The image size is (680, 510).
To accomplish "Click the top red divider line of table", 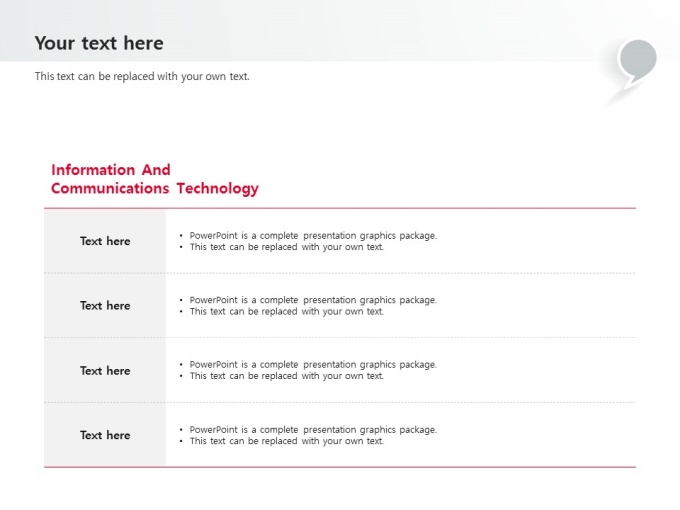I will [340, 208].
